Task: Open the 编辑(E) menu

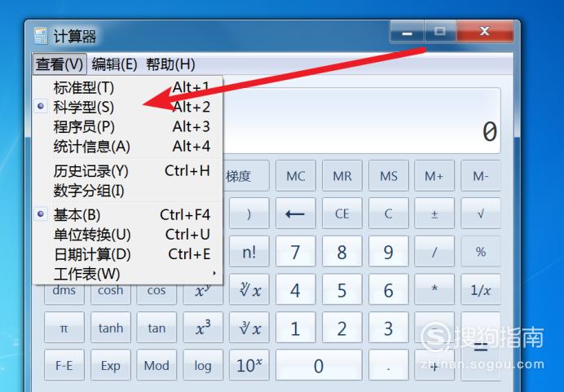Action: 114,64
